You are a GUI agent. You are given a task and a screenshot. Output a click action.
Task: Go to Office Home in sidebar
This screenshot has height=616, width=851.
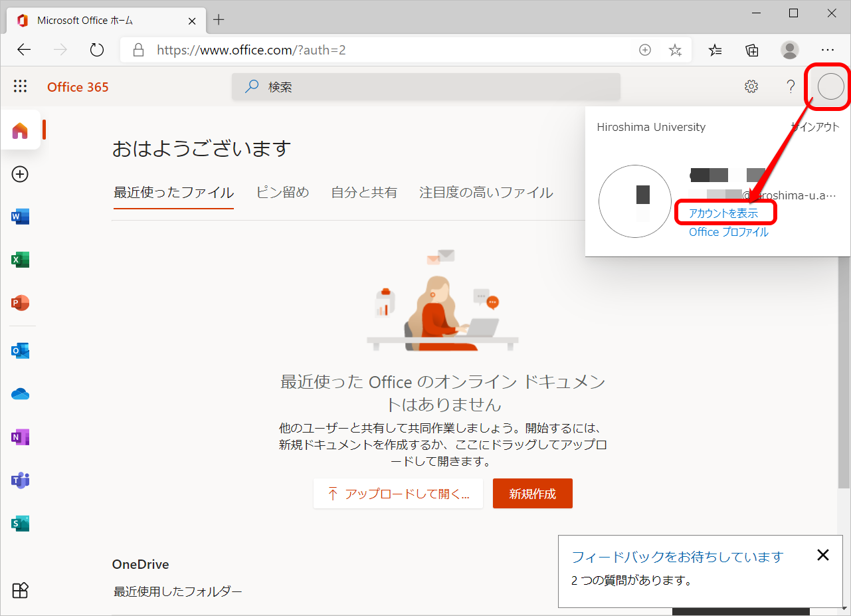[x=21, y=130]
